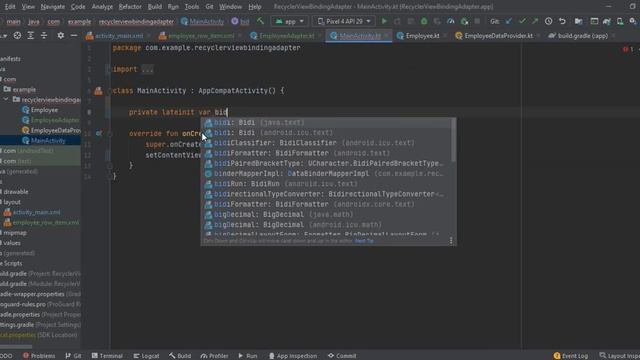640x360 pixels.
Task: Click the Next Tip link in completion popup
Action: coord(364,241)
